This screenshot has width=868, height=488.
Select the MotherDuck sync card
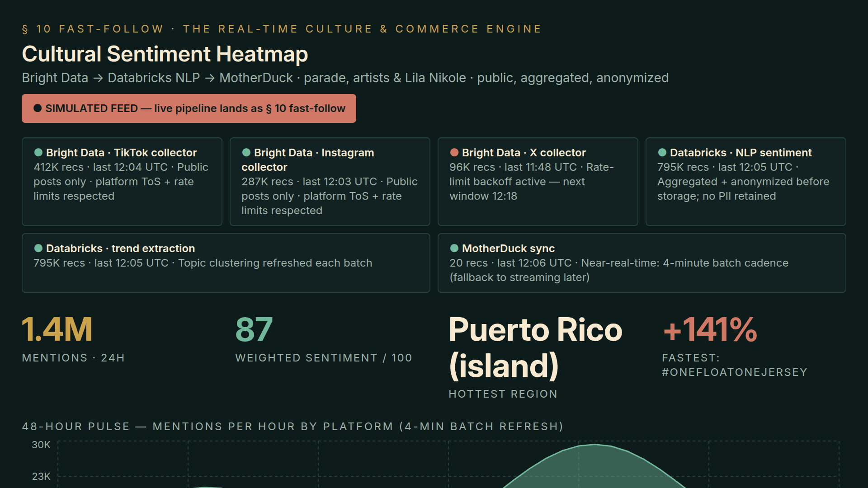coord(642,263)
